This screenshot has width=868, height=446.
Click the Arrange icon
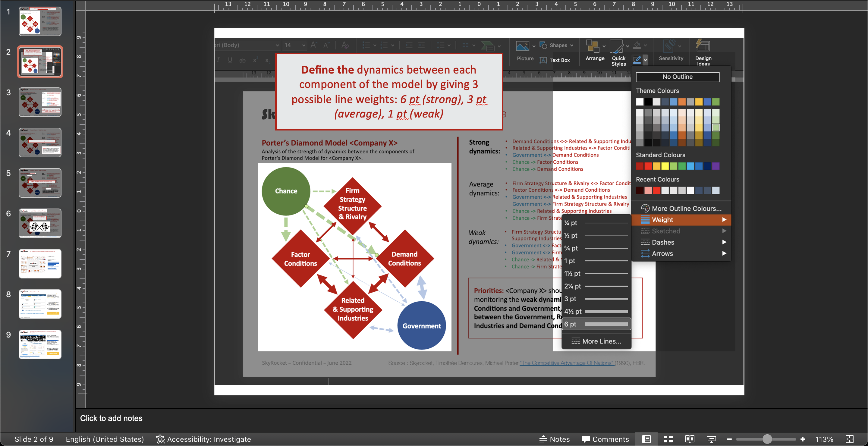[x=594, y=51]
